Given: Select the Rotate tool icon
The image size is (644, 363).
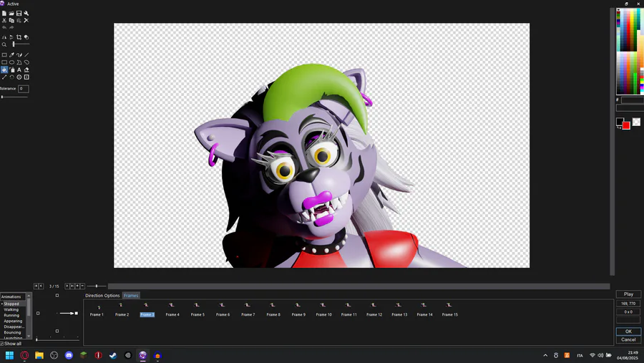Looking at the screenshot, I should (x=11, y=77).
